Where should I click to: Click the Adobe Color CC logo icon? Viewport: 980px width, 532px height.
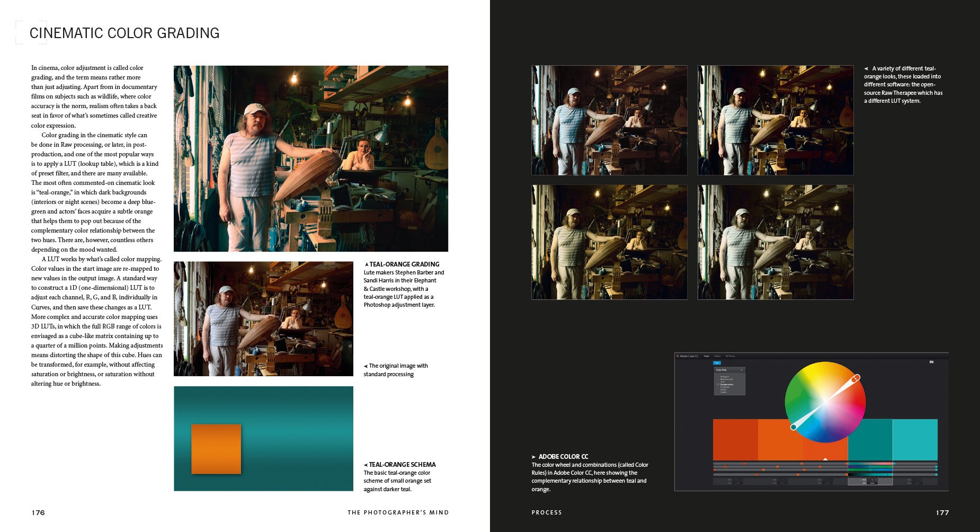tap(678, 356)
